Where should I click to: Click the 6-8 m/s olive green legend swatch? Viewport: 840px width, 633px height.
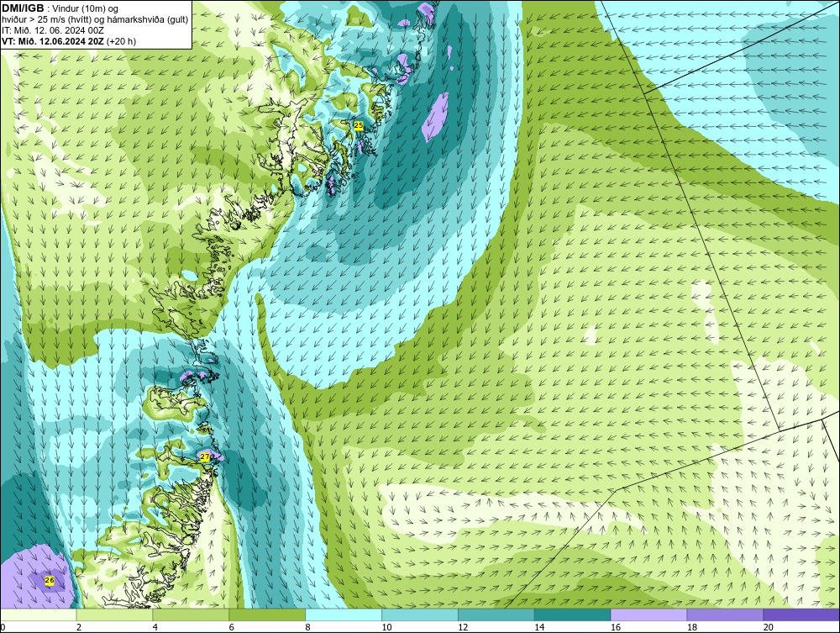tap(267, 615)
